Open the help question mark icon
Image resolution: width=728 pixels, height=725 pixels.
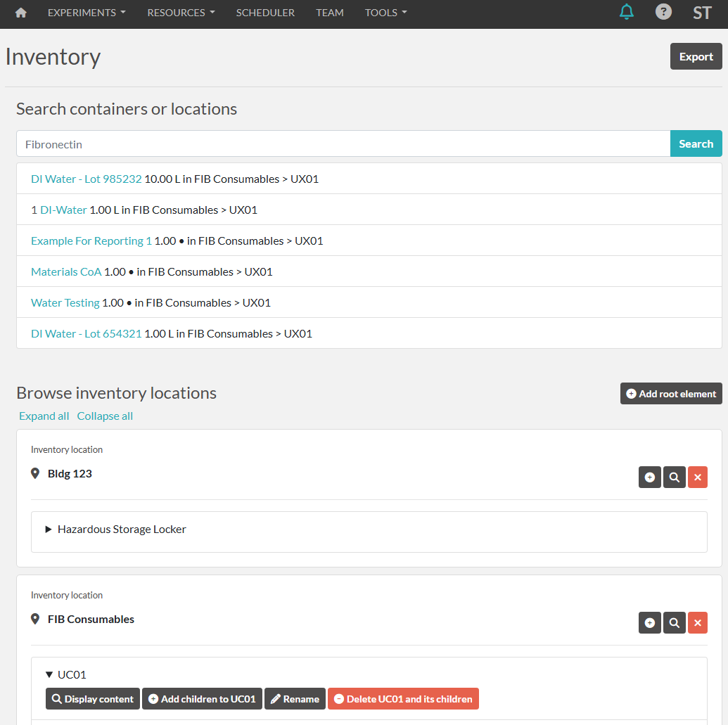click(663, 12)
